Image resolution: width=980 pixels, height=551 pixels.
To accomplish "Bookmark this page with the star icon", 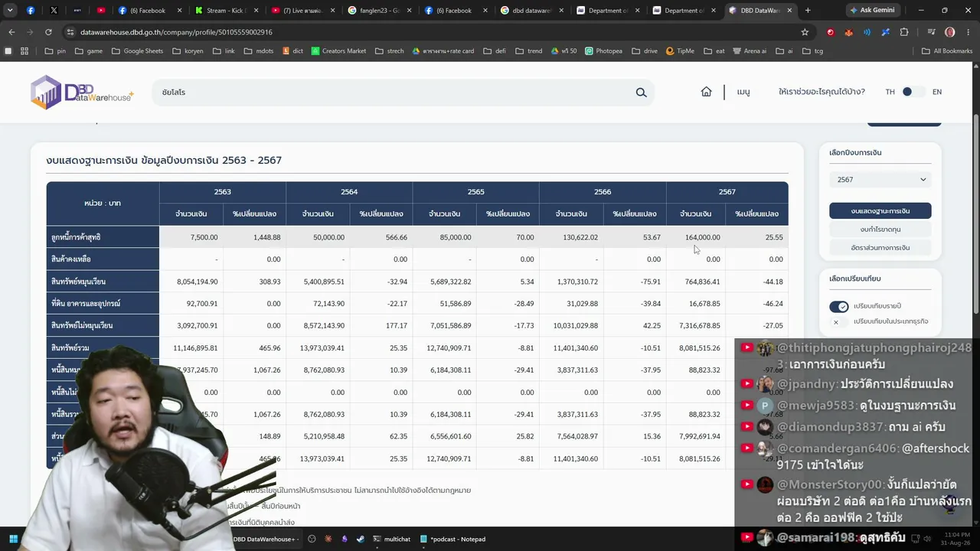I will click(805, 32).
